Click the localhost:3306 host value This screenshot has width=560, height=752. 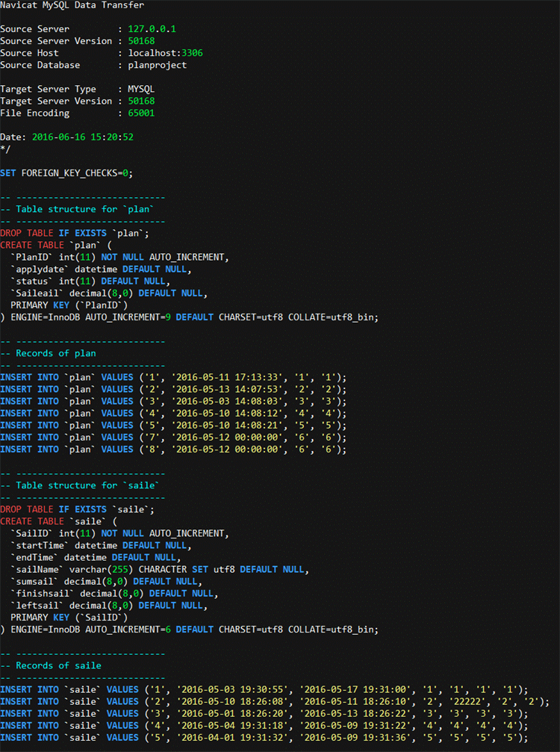(166, 53)
